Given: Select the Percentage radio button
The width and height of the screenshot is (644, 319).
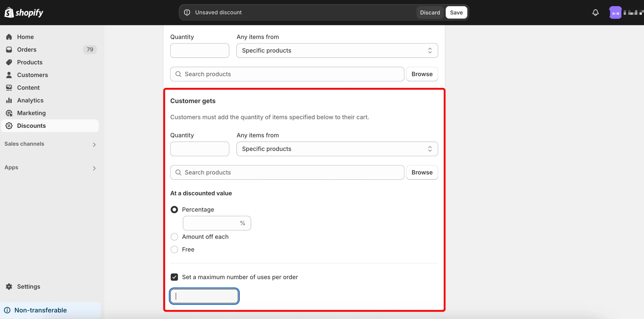Looking at the screenshot, I should (174, 210).
